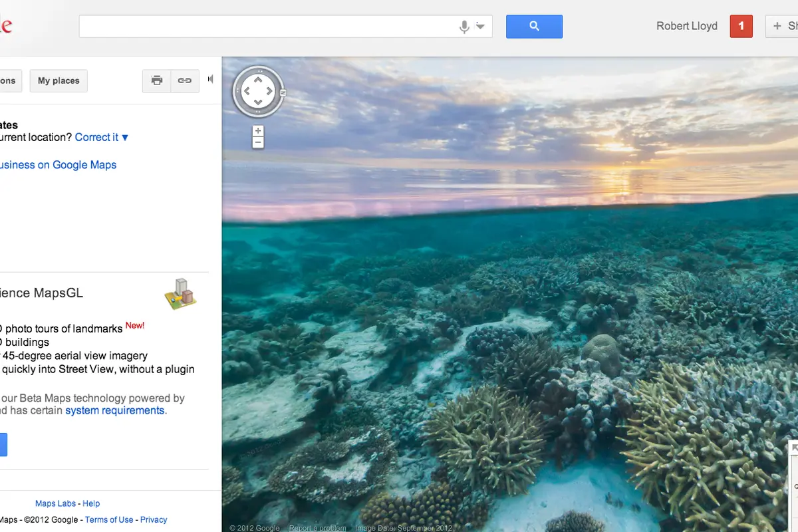Viewport: 798px width, 532px height.
Task: Click the print icon
Action: click(x=157, y=80)
